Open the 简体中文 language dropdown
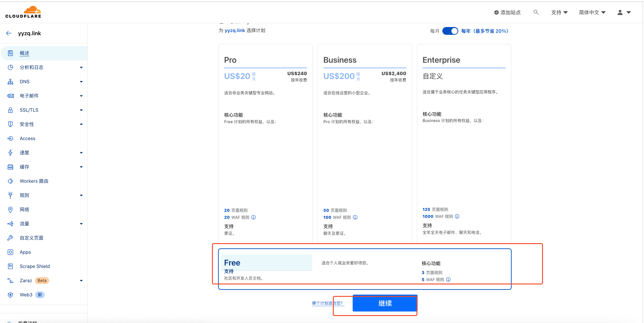This screenshot has width=644, height=323. (x=592, y=12)
